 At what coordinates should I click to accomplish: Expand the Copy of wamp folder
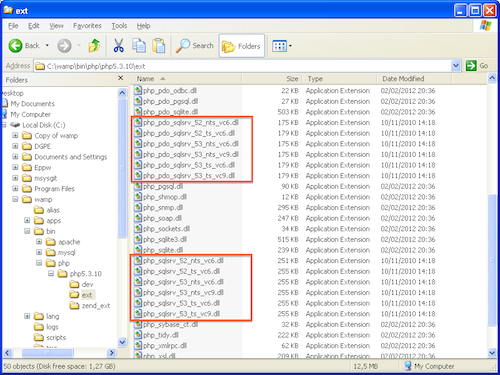[x=15, y=136]
